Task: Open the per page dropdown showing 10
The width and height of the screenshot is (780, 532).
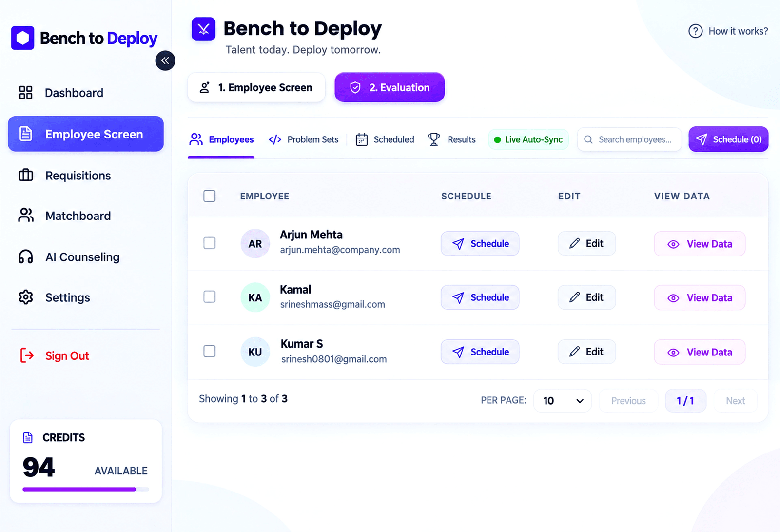Action: coord(563,401)
